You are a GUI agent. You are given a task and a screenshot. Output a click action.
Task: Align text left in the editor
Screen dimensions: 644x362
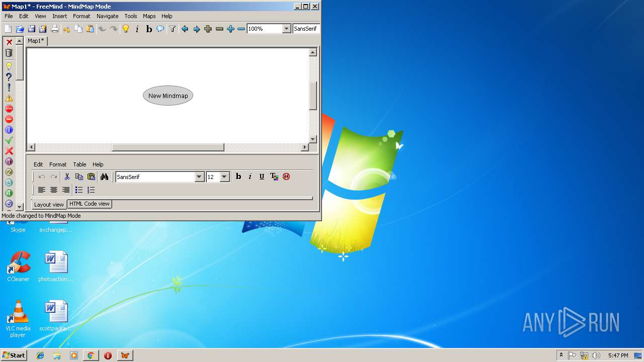point(42,190)
